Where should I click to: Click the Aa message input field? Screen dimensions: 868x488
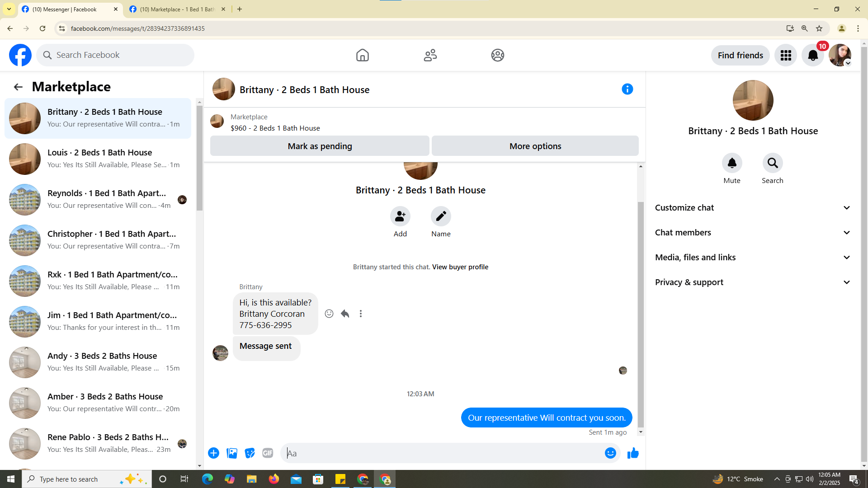tap(443, 453)
